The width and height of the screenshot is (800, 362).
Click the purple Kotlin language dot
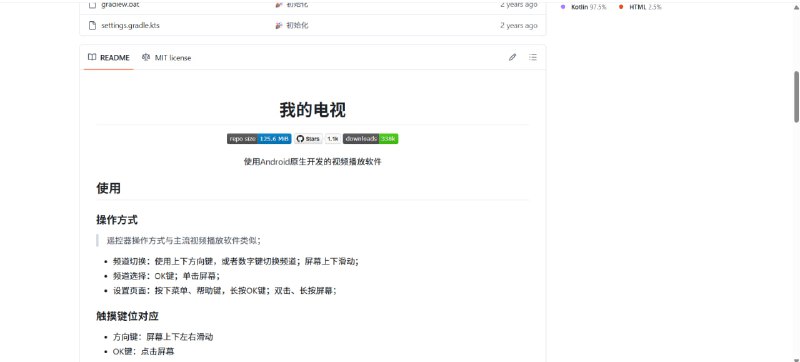(x=563, y=7)
